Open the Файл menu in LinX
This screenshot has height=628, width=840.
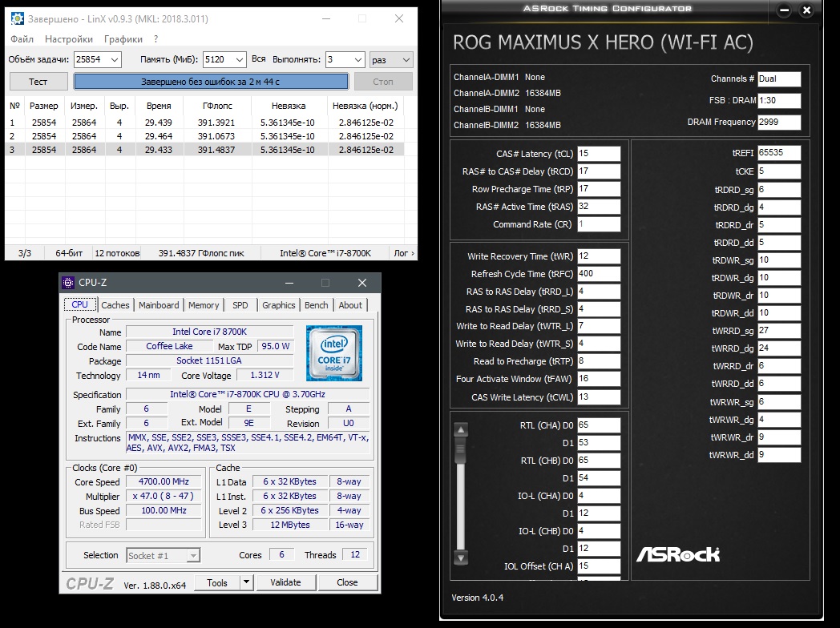tap(22, 39)
